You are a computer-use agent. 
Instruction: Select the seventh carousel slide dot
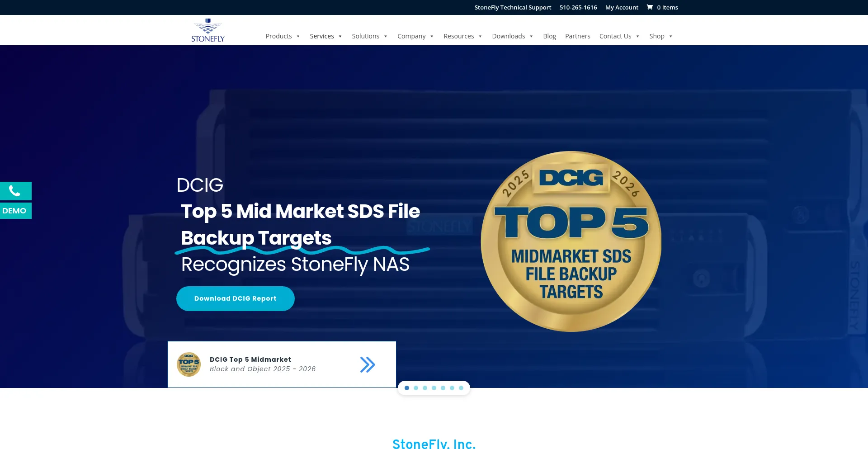coord(461,388)
